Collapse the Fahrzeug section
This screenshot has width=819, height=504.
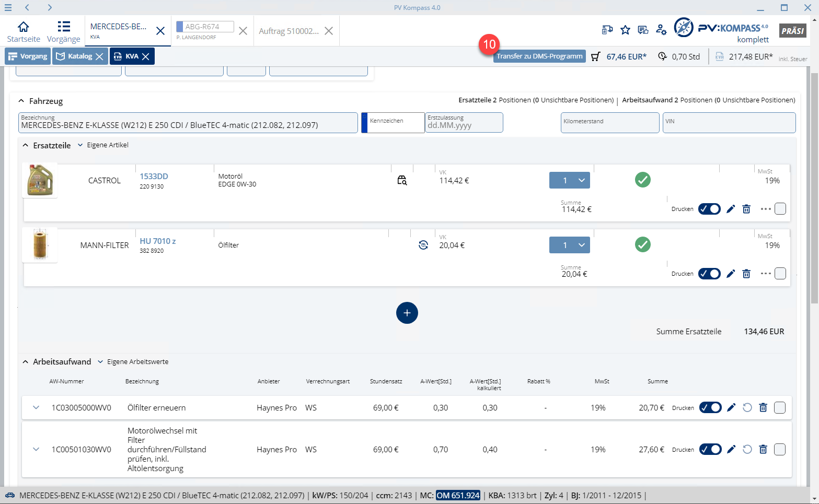(x=21, y=101)
